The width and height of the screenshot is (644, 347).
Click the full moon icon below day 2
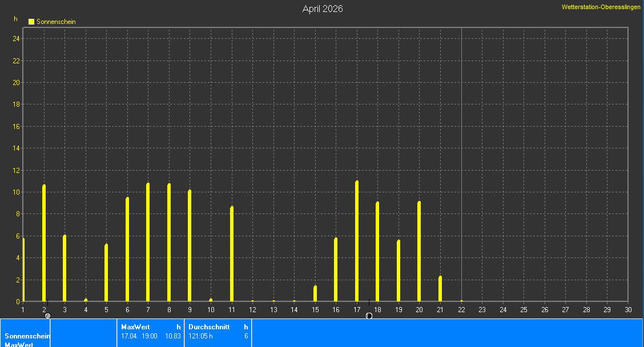tap(48, 316)
